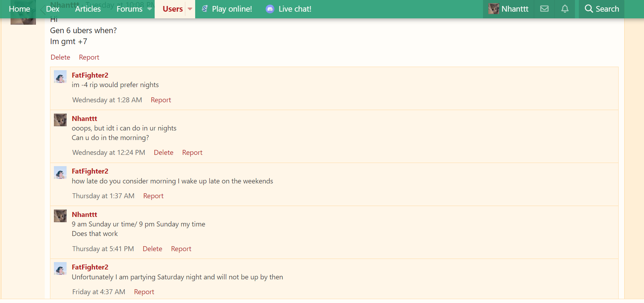
Task: Open the alerts bell icon
Action: (x=565, y=9)
